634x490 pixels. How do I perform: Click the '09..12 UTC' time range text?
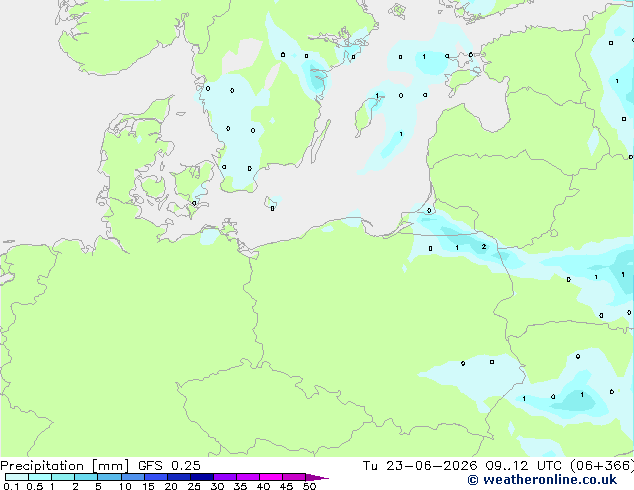(x=524, y=466)
